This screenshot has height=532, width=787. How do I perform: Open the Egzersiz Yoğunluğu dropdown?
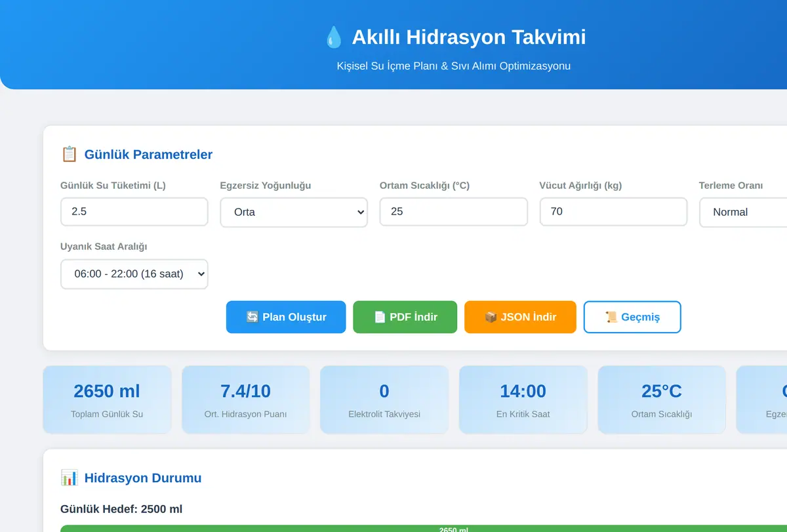pyautogui.click(x=294, y=212)
